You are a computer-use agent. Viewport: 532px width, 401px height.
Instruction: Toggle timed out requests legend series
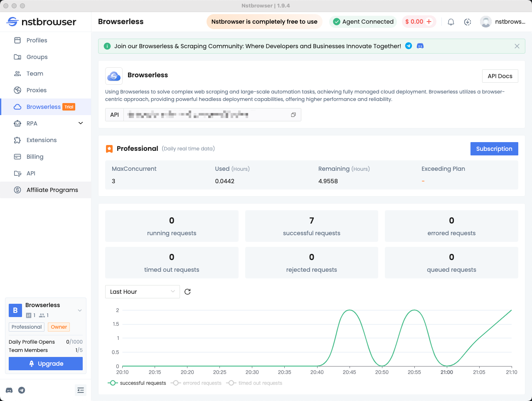point(254,383)
